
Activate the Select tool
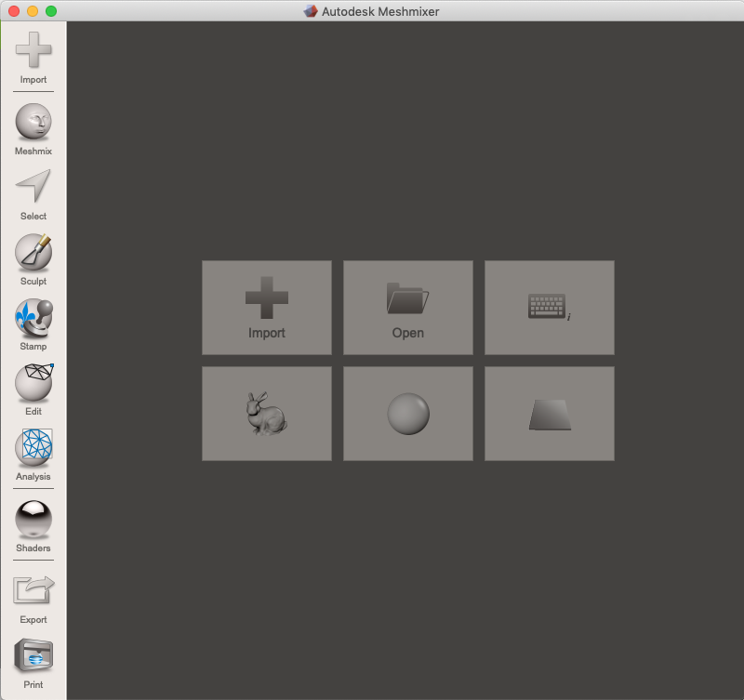pyautogui.click(x=33, y=192)
